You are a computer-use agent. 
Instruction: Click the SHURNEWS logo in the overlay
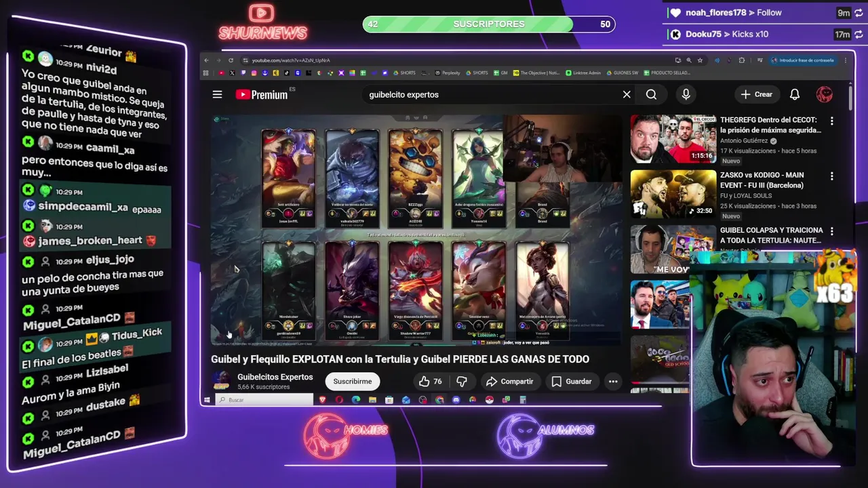point(262,22)
